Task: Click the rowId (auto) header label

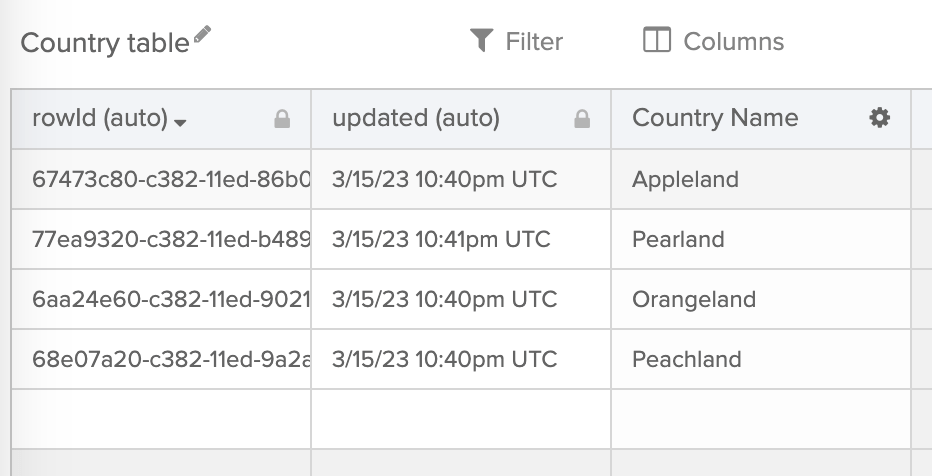Action: click(100, 118)
